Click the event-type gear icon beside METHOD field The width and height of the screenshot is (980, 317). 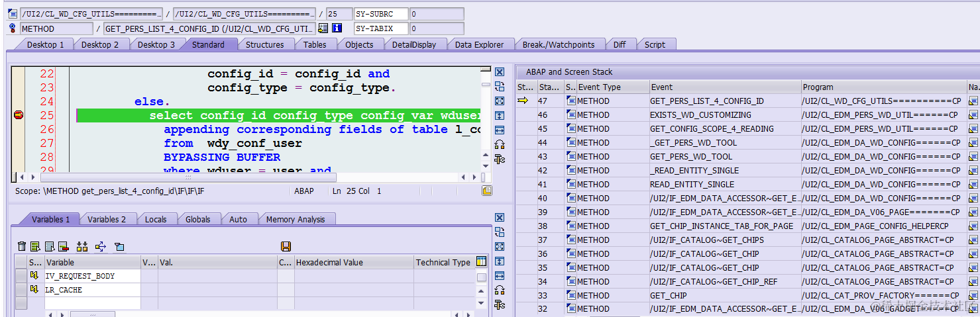pyautogui.click(x=12, y=28)
